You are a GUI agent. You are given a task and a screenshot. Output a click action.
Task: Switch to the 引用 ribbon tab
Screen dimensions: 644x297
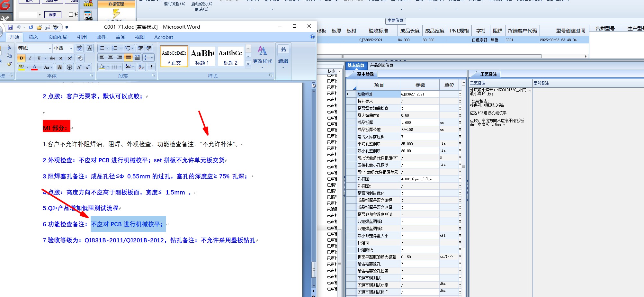(82, 37)
